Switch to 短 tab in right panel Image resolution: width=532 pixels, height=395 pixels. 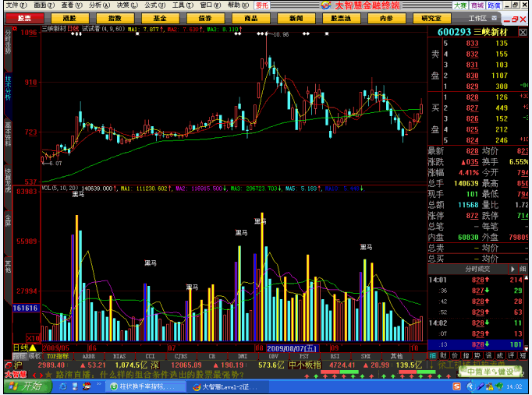pyautogui.click(x=523, y=356)
